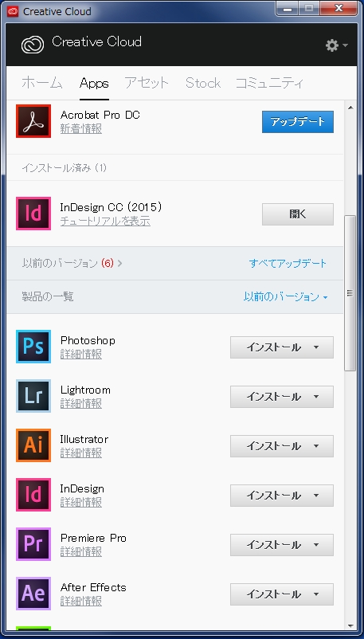The height and width of the screenshot is (639, 364).
Task: Click すべてアップデート link
Action: pyautogui.click(x=288, y=263)
